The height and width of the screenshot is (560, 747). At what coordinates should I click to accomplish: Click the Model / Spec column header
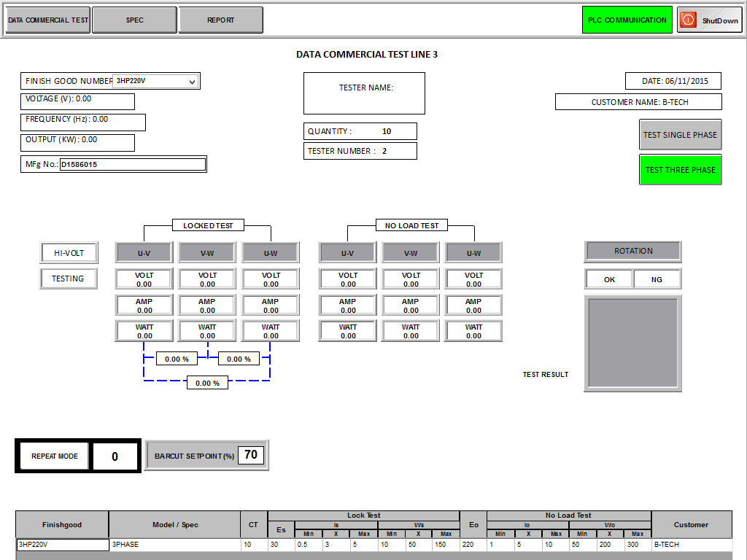[175, 524]
